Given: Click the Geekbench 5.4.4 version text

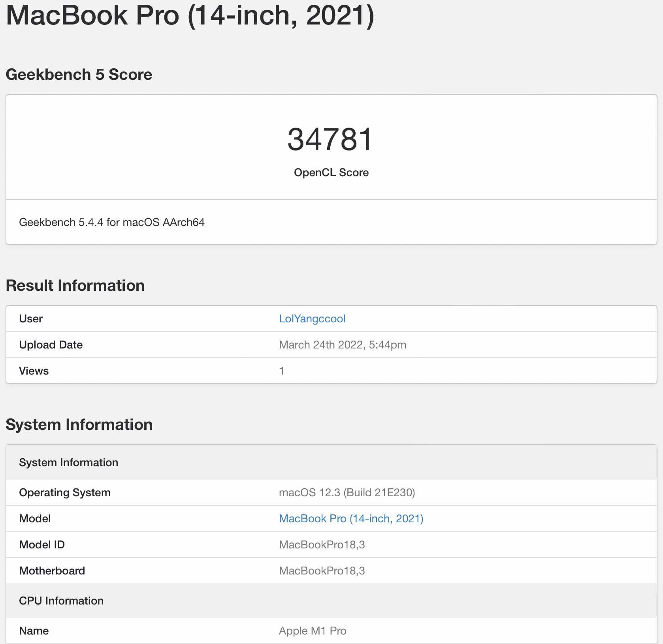Looking at the screenshot, I should (112, 222).
